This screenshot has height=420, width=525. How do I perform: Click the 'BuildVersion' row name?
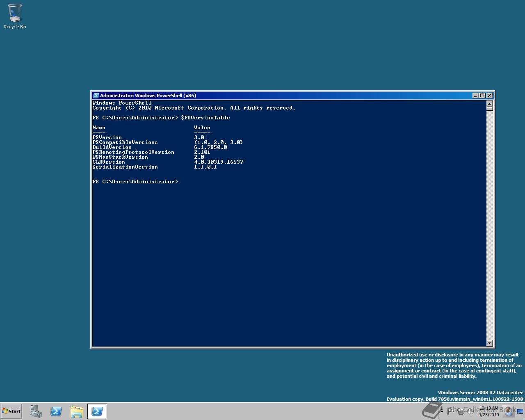(x=112, y=147)
